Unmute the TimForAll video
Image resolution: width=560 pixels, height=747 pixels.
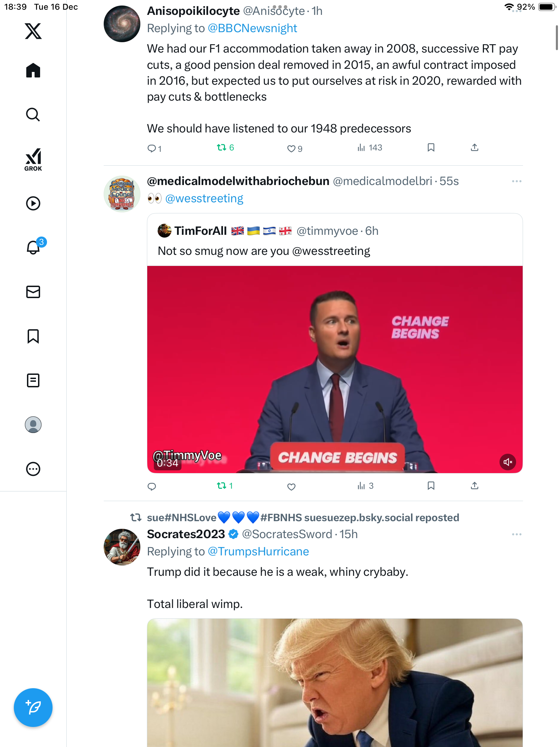(507, 462)
